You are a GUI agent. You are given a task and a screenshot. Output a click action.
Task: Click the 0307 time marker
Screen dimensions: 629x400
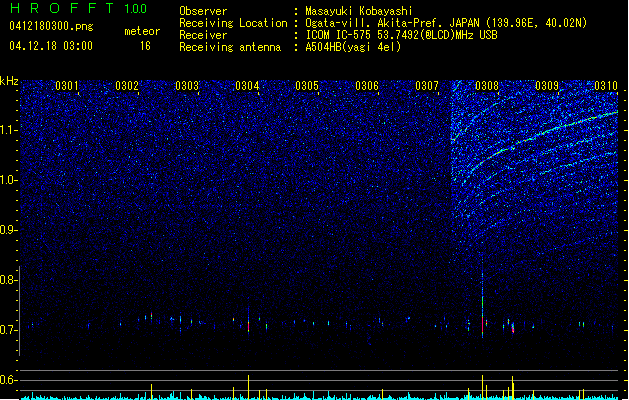[x=427, y=85]
